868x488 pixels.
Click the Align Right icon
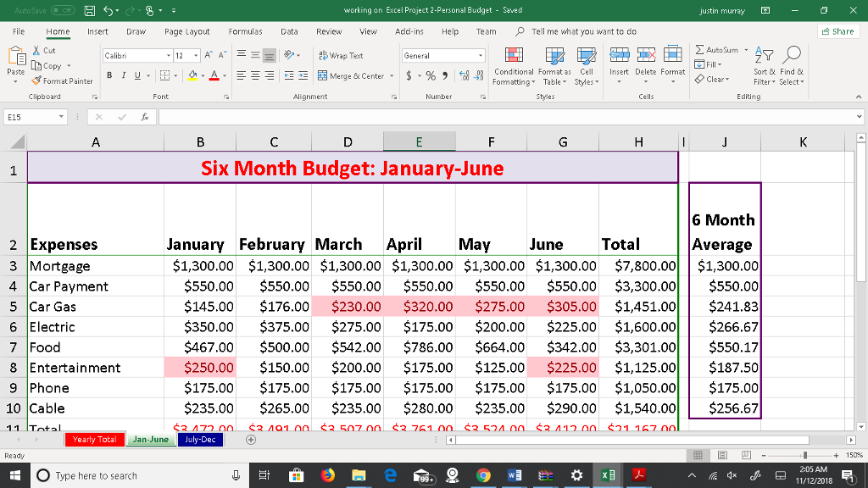coord(269,75)
